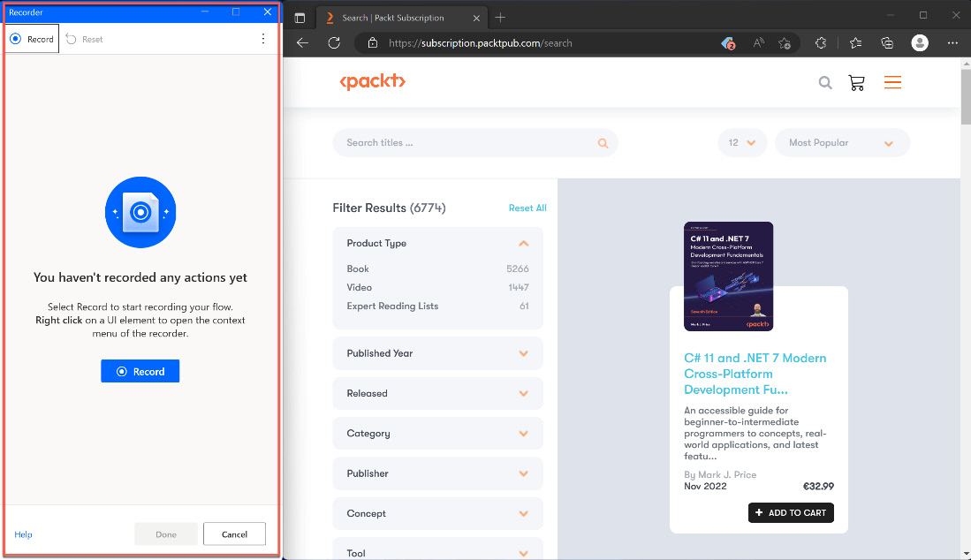The image size is (971, 560).
Task: Open the Packt shopping cart
Action: click(856, 83)
